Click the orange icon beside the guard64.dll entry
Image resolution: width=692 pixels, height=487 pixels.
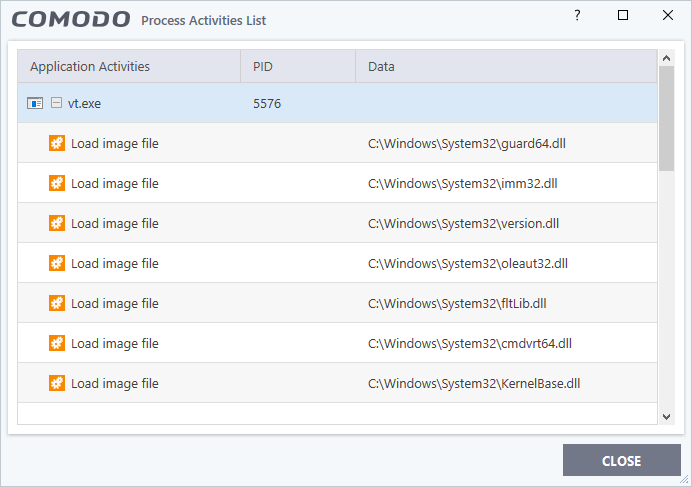(x=57, y=143)
